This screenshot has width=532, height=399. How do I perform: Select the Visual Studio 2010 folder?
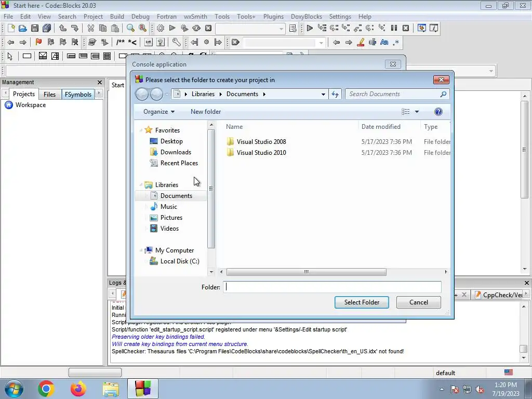[x=261, y=153]
